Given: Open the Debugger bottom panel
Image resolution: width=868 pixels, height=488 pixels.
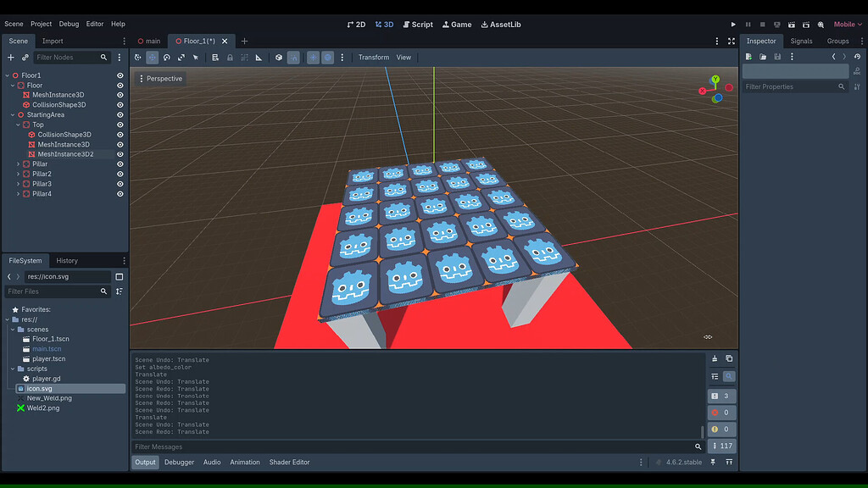Looking at the screenshot, I should coord(180,462).
